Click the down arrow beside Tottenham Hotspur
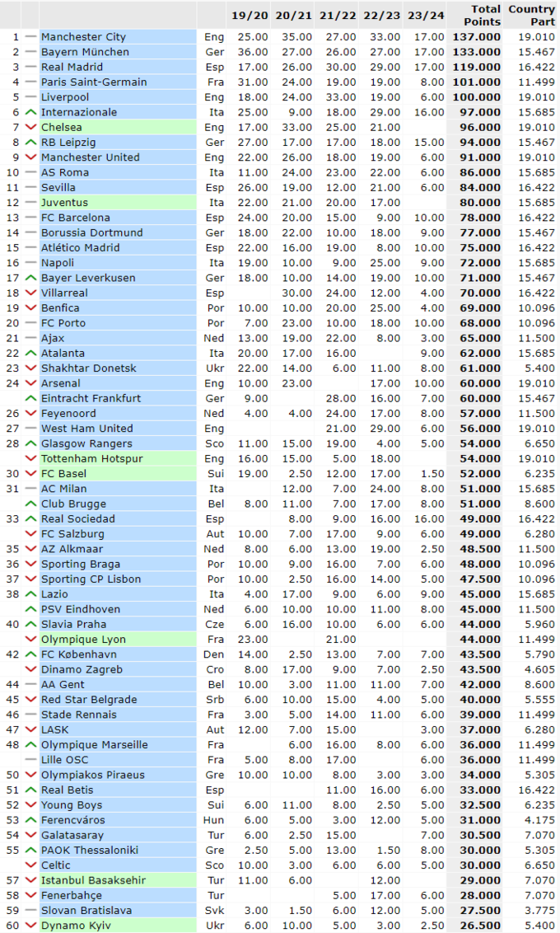The width and height of the screenshot is (560, 933). pos(30,458)
